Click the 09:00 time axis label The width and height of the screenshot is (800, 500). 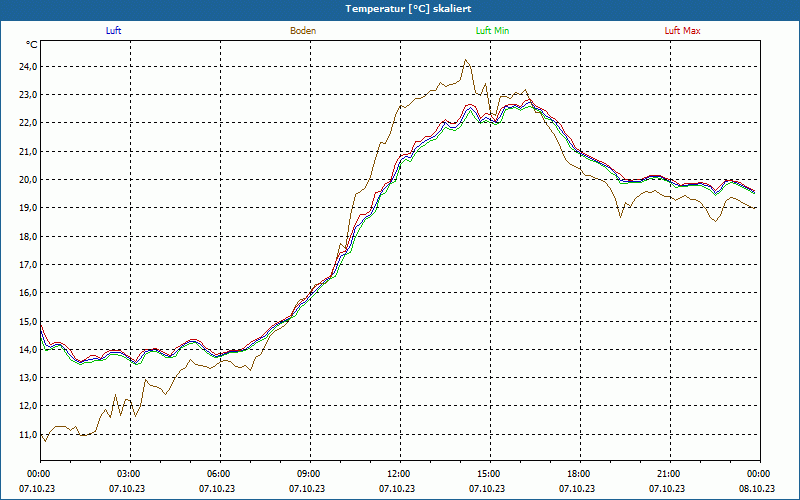(310, 474)
